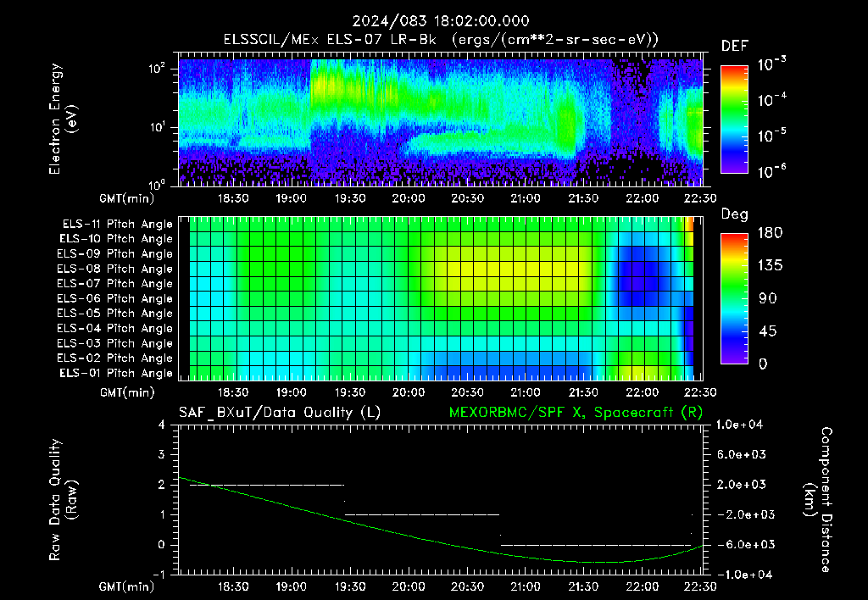
Task: Click the GMT(min) label under the bottom plot
Action: pyautogui.click(x=127, y=586)
